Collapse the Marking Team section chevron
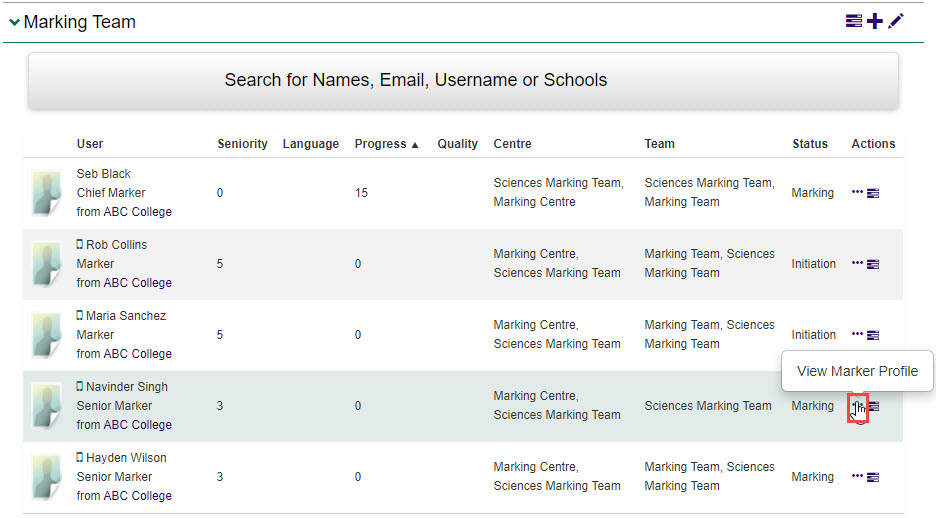The width and height of the screenshot is (936, 518). tap(14, 22)
